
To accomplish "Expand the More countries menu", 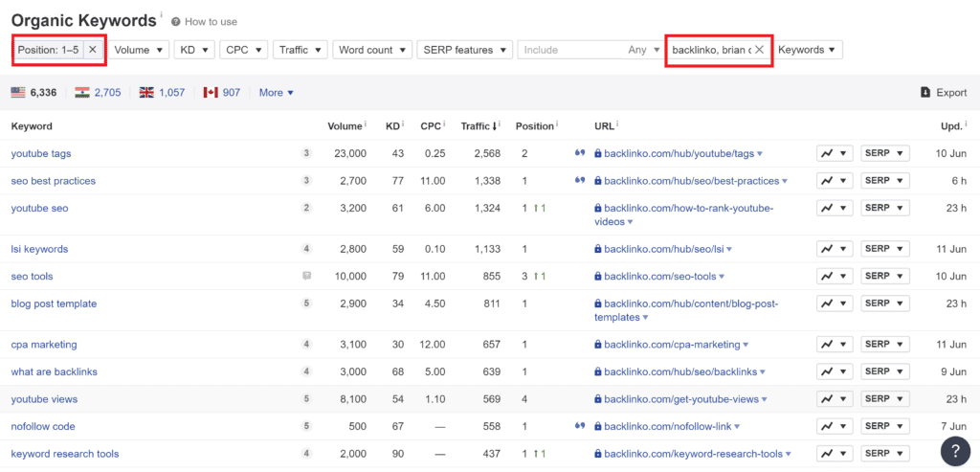I will pos(276,93).
